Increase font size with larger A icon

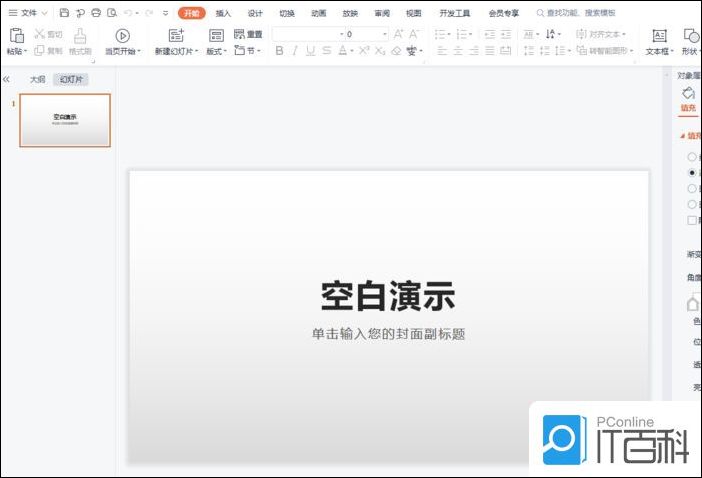398,34
